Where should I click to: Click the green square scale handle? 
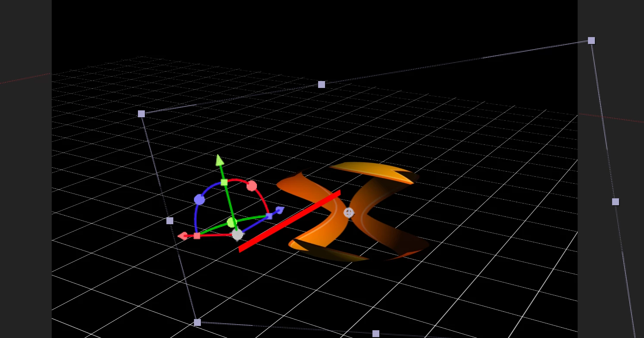tap(224, 182)
